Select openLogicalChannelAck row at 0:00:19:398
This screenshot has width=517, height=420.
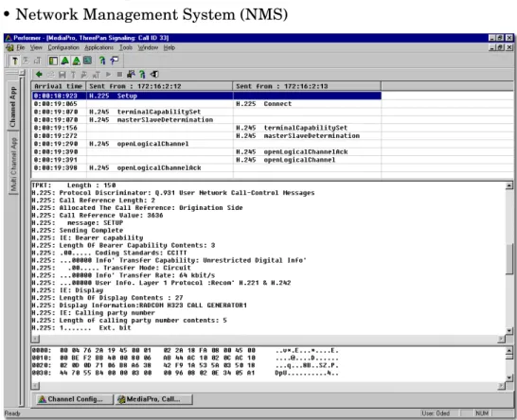[206, 168]
